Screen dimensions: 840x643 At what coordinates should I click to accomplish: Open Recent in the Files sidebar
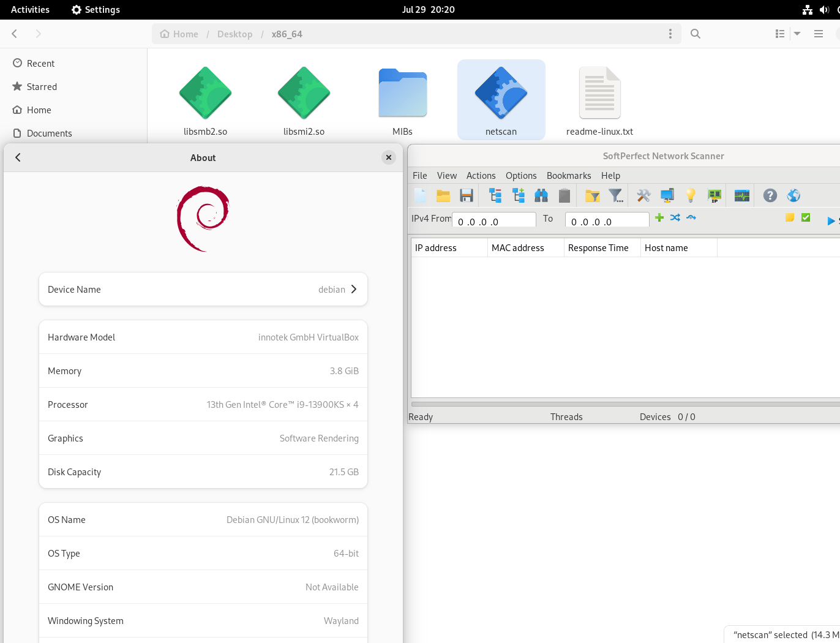(73, 64)
